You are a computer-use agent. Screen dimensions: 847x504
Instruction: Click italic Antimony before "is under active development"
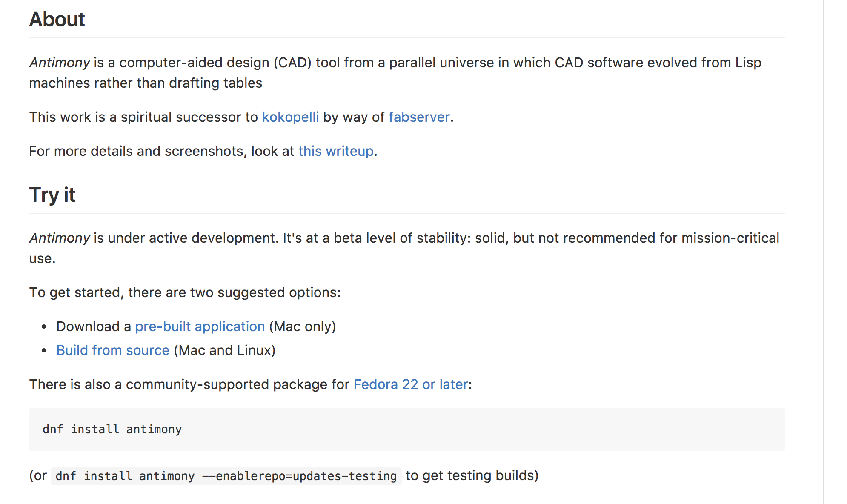pos(60,238)
